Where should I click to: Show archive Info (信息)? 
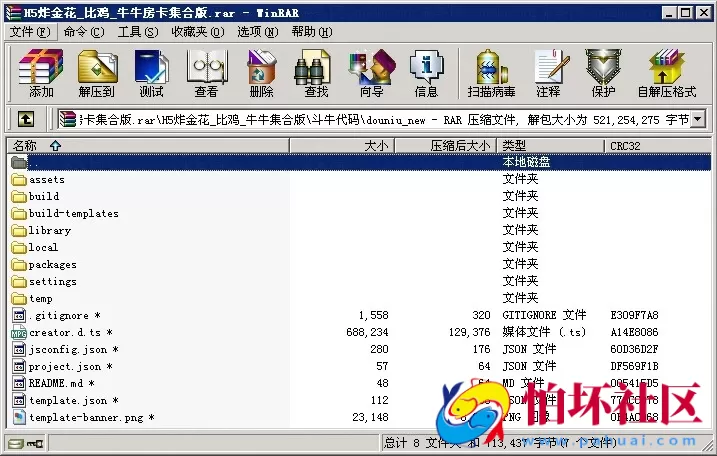point(426,73)
